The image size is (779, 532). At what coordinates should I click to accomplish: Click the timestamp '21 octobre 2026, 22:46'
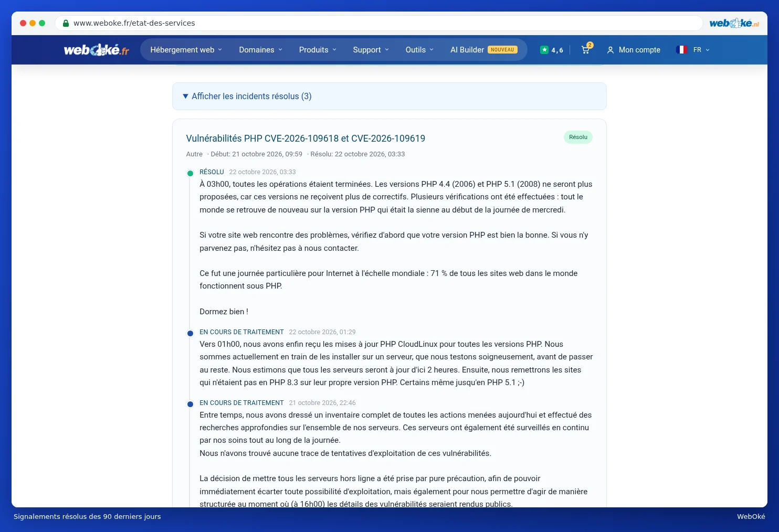pos(322,403)
